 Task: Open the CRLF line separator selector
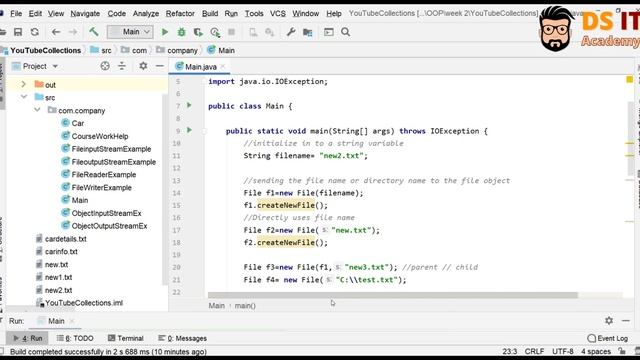[x=534, y=351]
